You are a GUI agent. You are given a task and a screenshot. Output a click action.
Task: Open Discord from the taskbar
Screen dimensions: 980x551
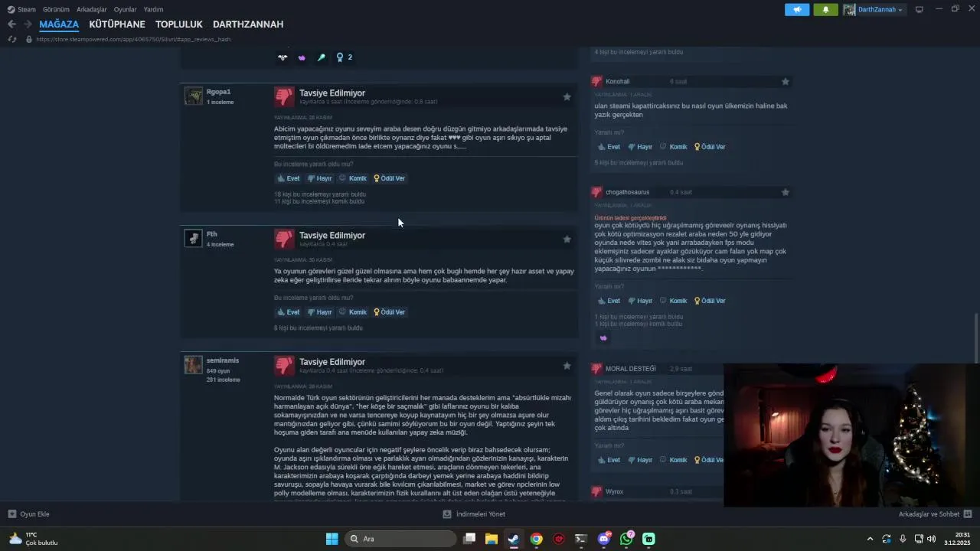pyautogui.click(x=605, y=539)
